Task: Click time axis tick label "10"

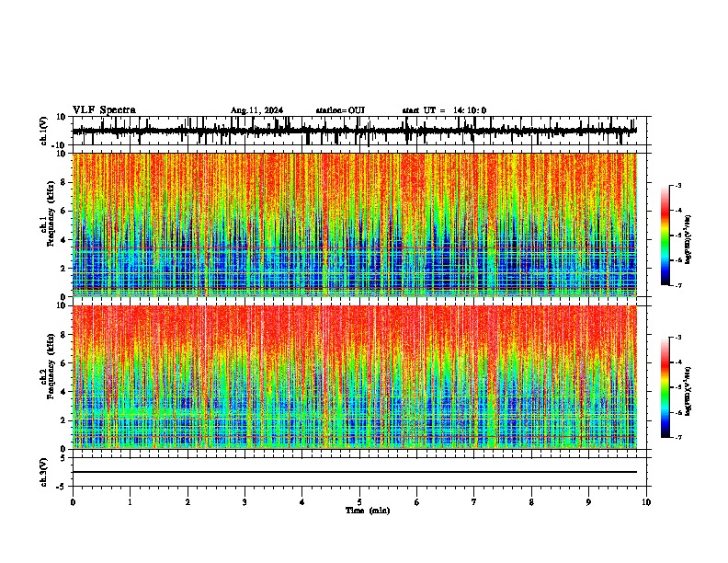Action: [x=646, y=502]
